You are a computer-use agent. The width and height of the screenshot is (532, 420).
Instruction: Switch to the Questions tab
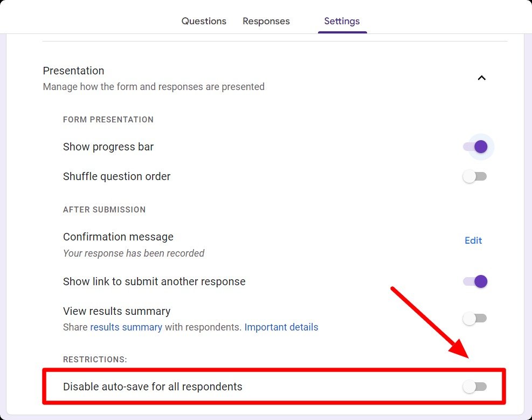[x=204, y=21]
